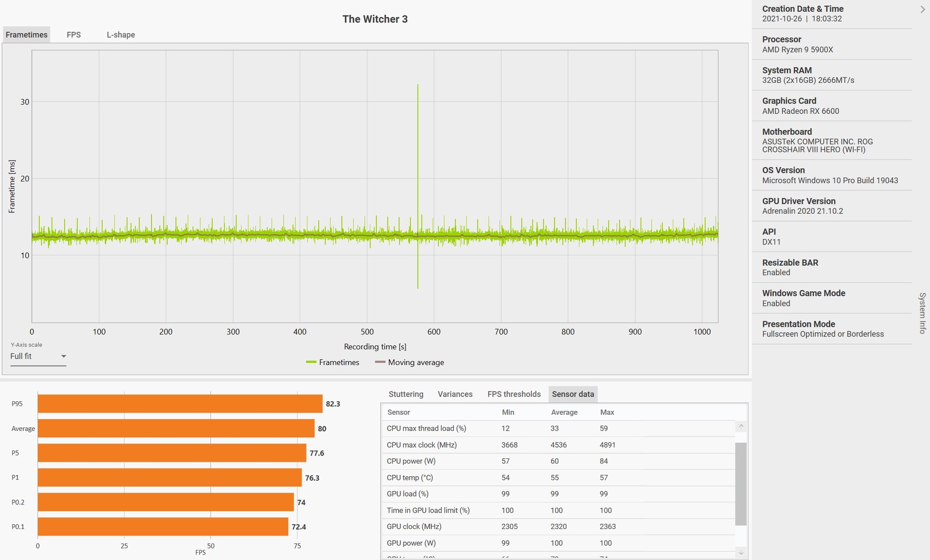This screenshot has width=930, height=560.
Task: Click the sensor table scroll-down arrow
Action: coord(741,552)
